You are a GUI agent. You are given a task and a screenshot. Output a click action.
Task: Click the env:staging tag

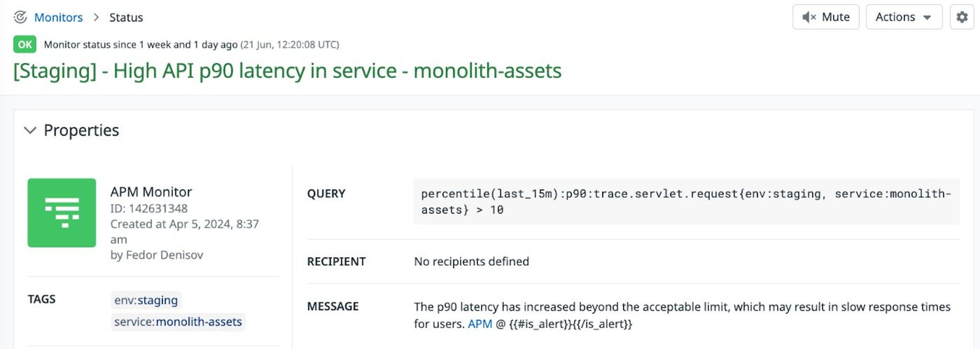click(x=146, y=300)
